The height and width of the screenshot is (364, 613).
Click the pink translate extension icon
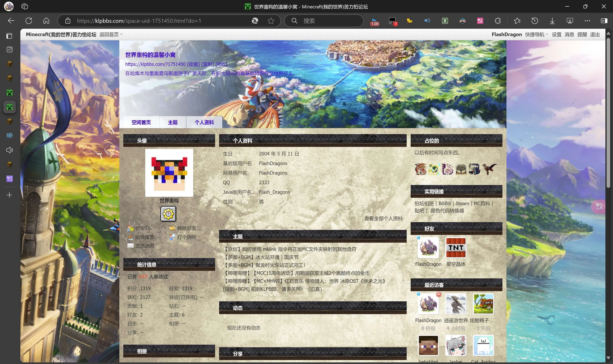click(480, 21)
